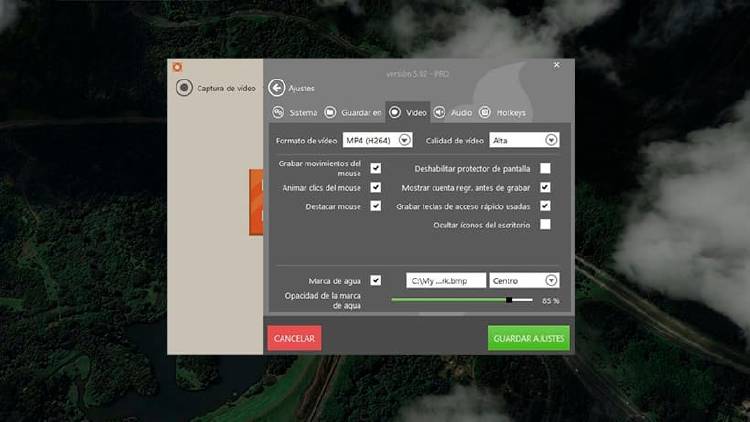
Task: Click the CANCELAR button
Action: click(x=294, y=338)
